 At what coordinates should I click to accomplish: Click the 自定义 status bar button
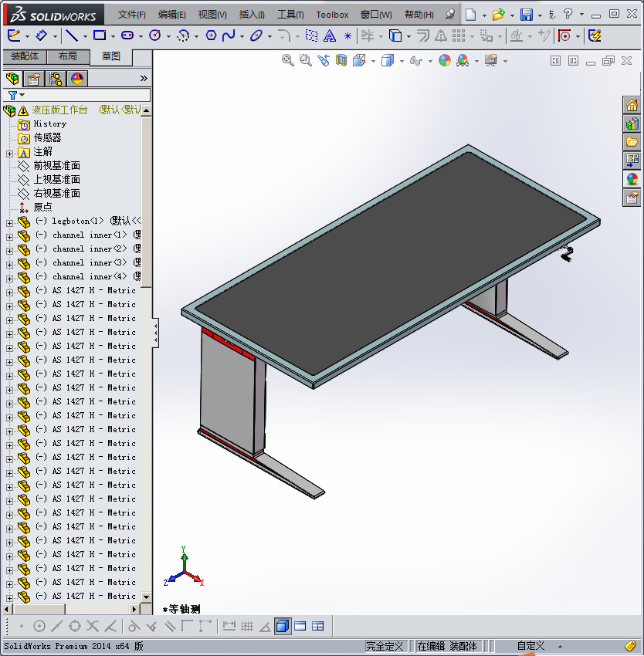pos(530,646)
